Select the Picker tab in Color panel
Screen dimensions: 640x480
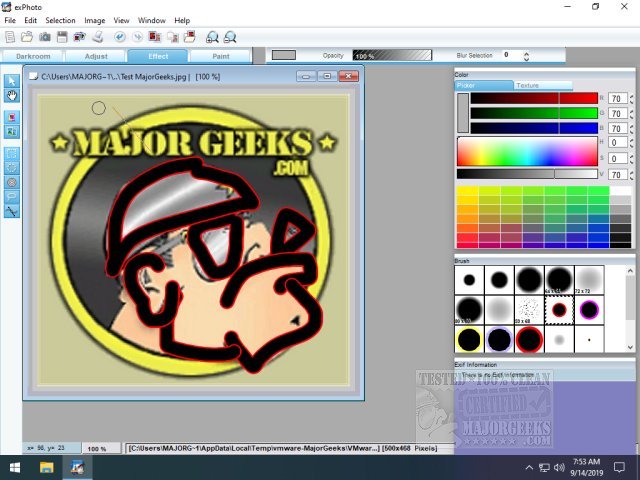484,85
